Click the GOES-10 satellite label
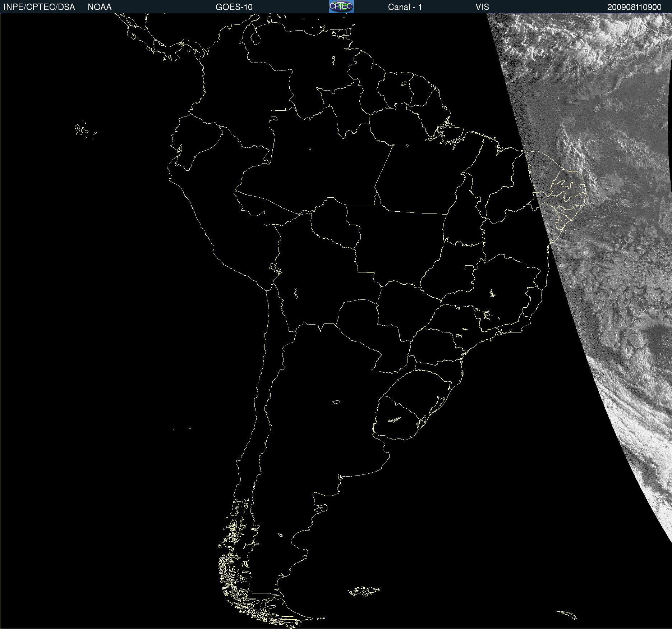 coord(234,7)
